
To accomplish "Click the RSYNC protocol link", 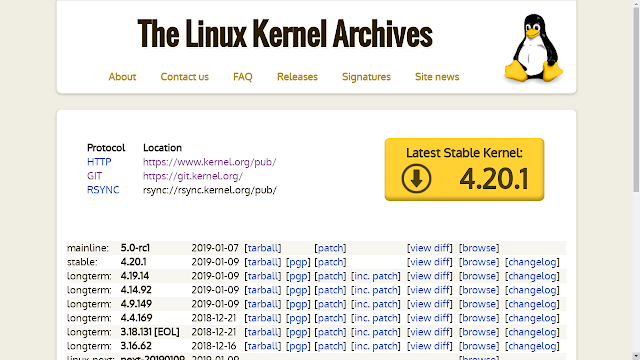I will [x=103, y=190].
